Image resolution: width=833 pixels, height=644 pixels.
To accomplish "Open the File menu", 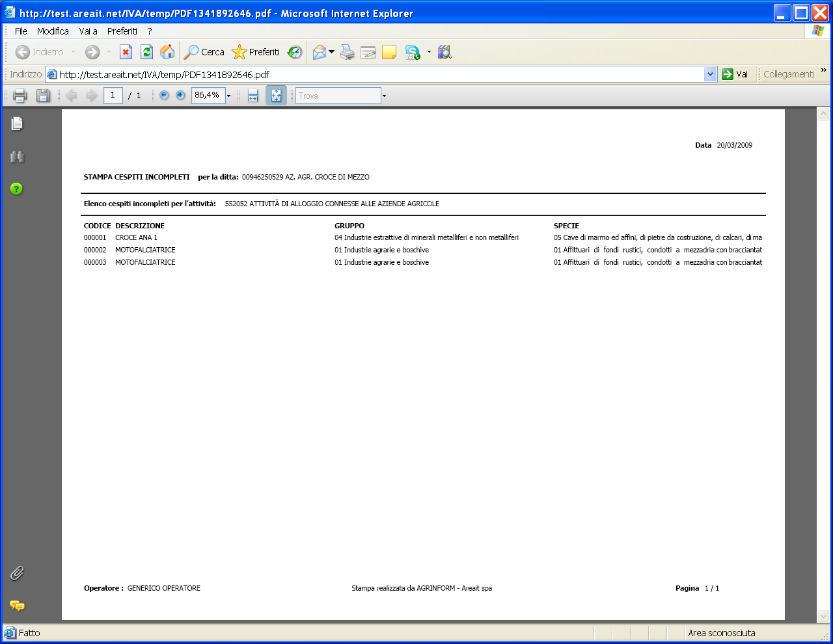I will tap(21, 31).
